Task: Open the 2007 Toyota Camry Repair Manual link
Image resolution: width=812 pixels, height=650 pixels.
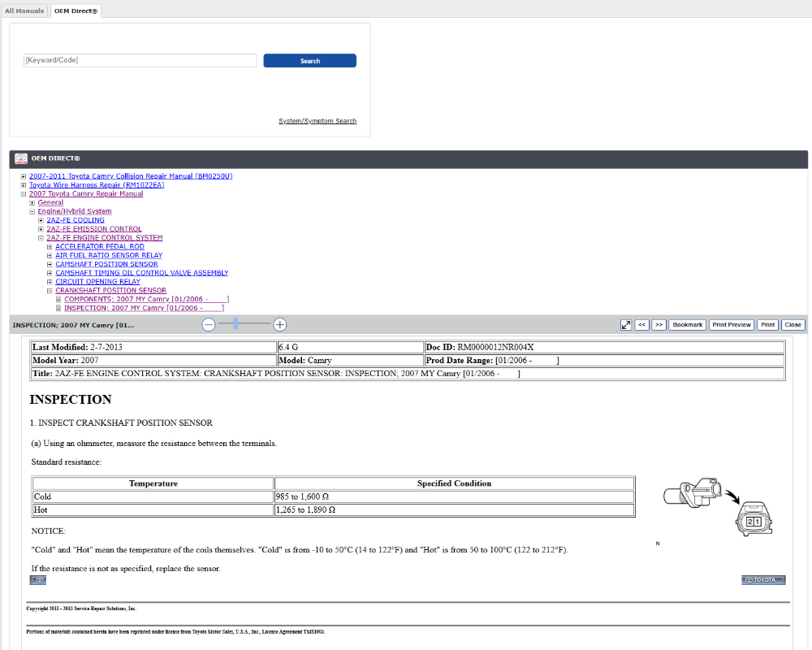Action: pos(86,194)
